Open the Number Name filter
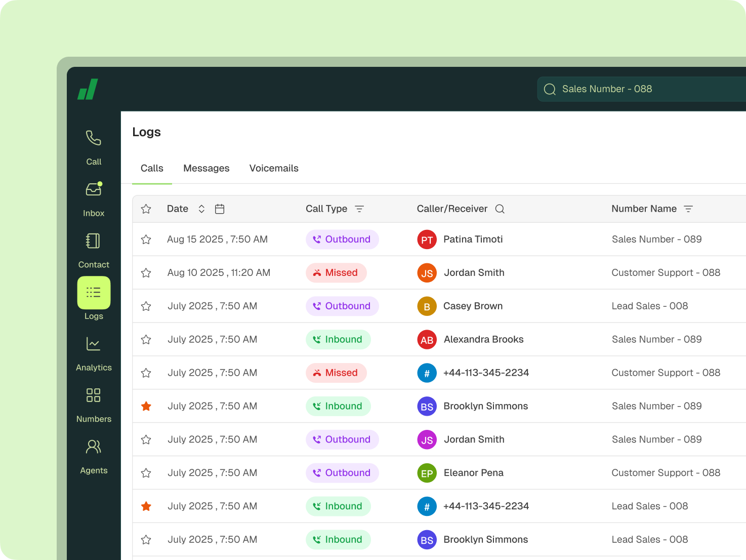 (688, 208)
